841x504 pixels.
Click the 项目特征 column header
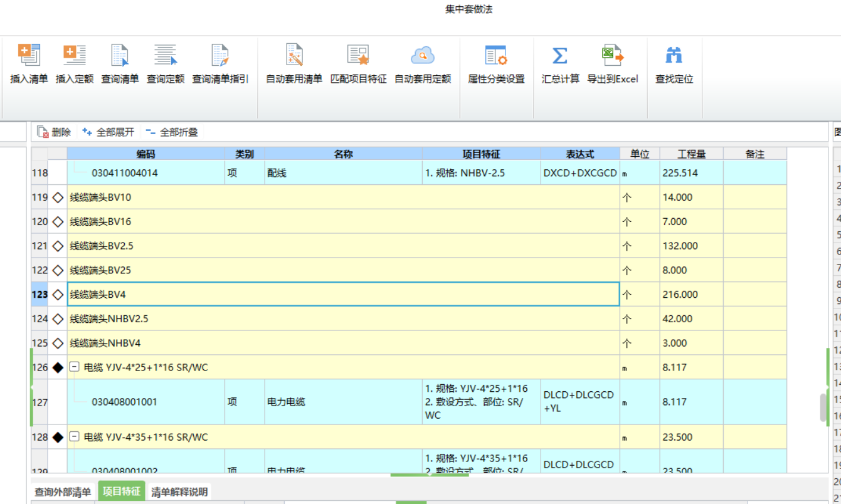coord(482,154)
